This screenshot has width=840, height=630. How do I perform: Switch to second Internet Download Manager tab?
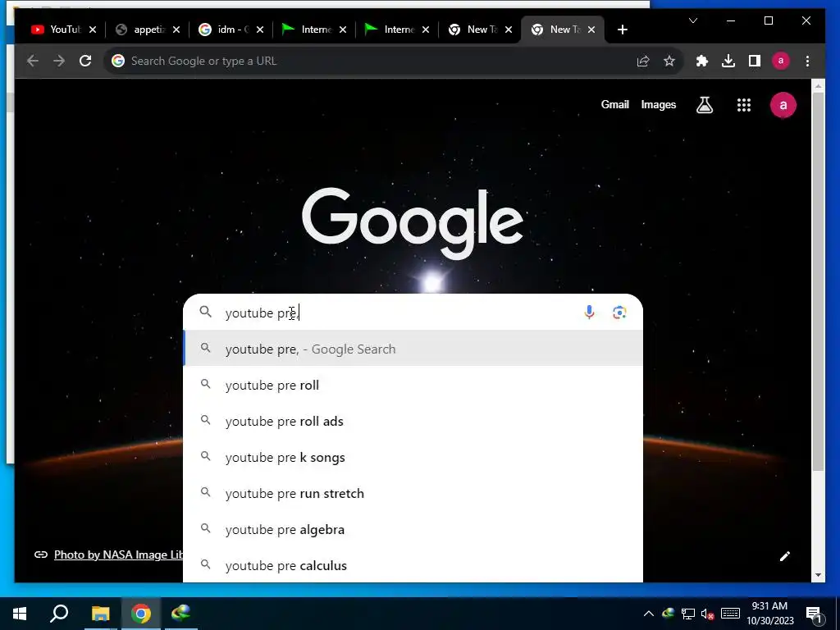390,30
